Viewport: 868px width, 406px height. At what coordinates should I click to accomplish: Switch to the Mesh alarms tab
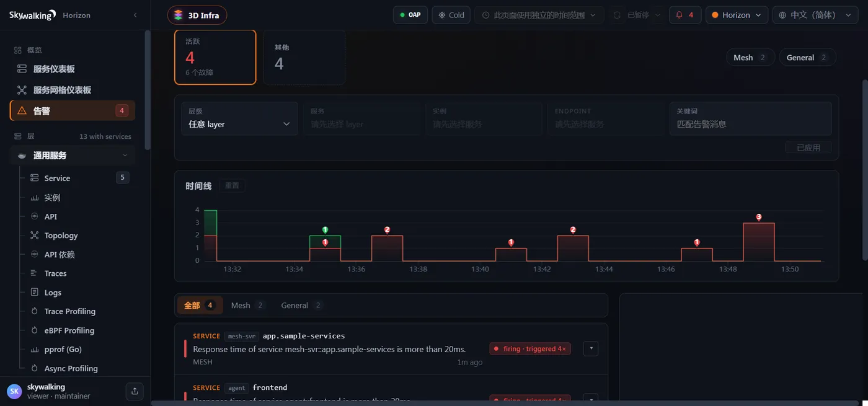click(247, 305)
